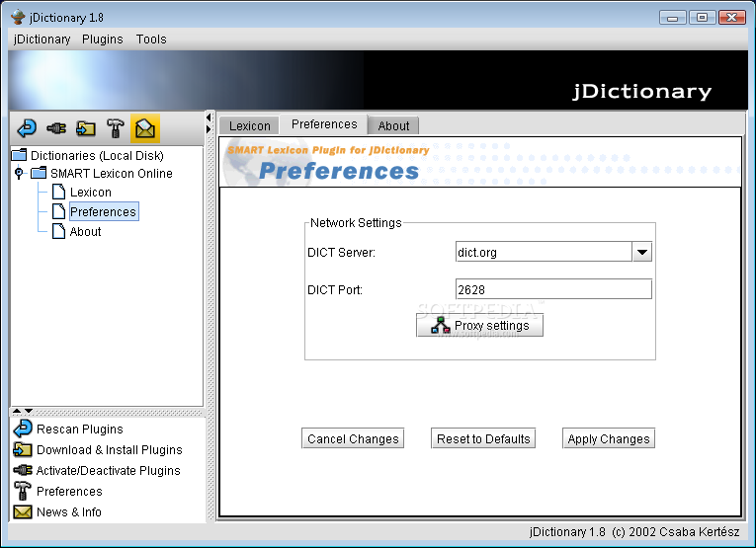The height and width of the screenshot is (548, 756).
Task: Collapse the SMART Lexicon Online tree node
Action: pyautogui.click(x=19, y=173)
